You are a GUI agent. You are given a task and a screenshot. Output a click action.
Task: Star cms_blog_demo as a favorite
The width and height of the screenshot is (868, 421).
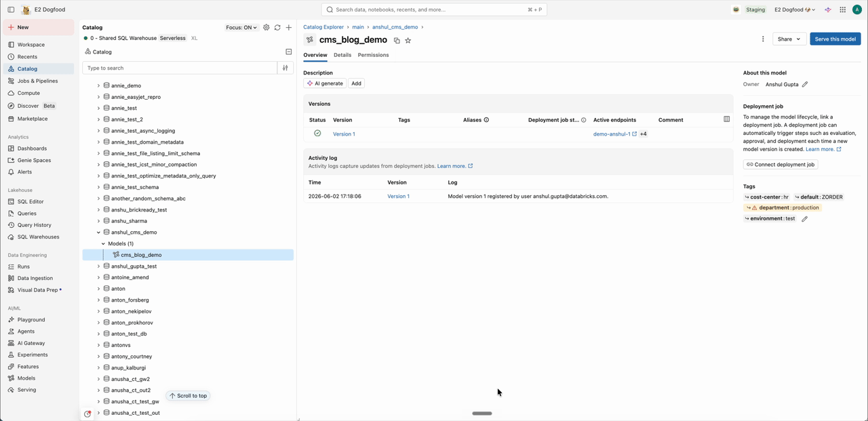coord(408,41)
